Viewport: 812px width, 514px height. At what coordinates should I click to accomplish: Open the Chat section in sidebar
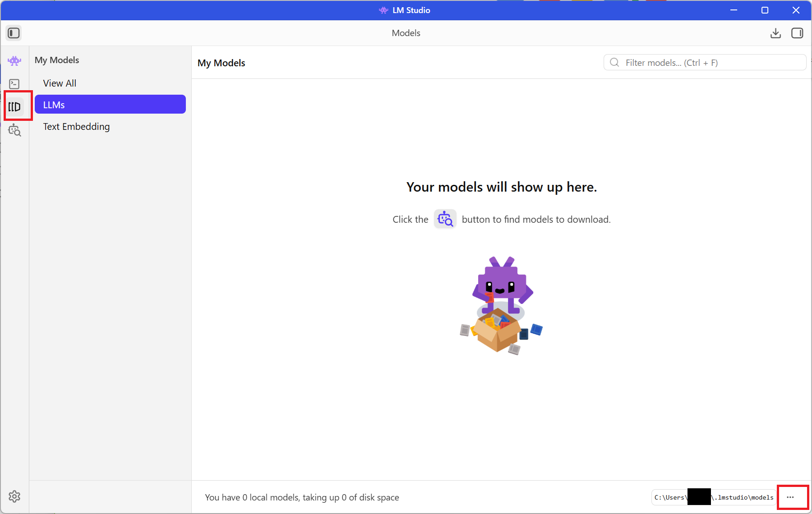point(14,61)
